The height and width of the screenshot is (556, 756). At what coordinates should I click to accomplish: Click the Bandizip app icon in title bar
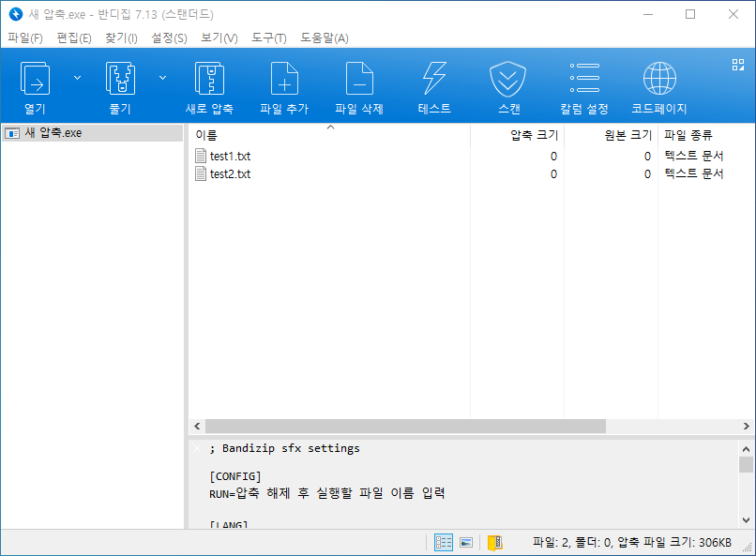pyautogui.click(x=15, y=14)
